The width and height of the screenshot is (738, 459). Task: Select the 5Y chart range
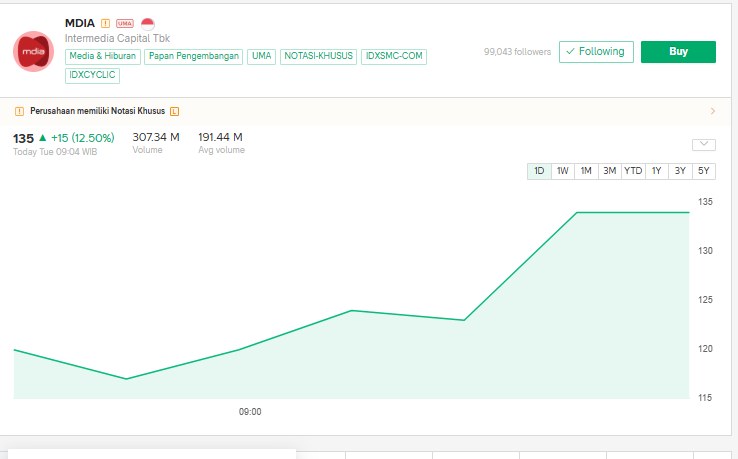click(704, 171)
